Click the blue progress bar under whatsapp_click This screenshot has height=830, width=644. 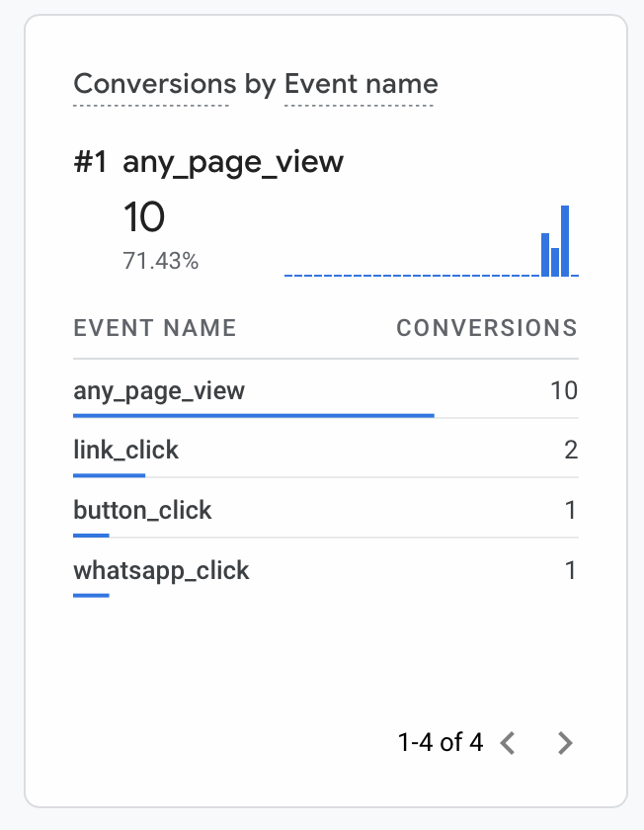pos(91,596)
